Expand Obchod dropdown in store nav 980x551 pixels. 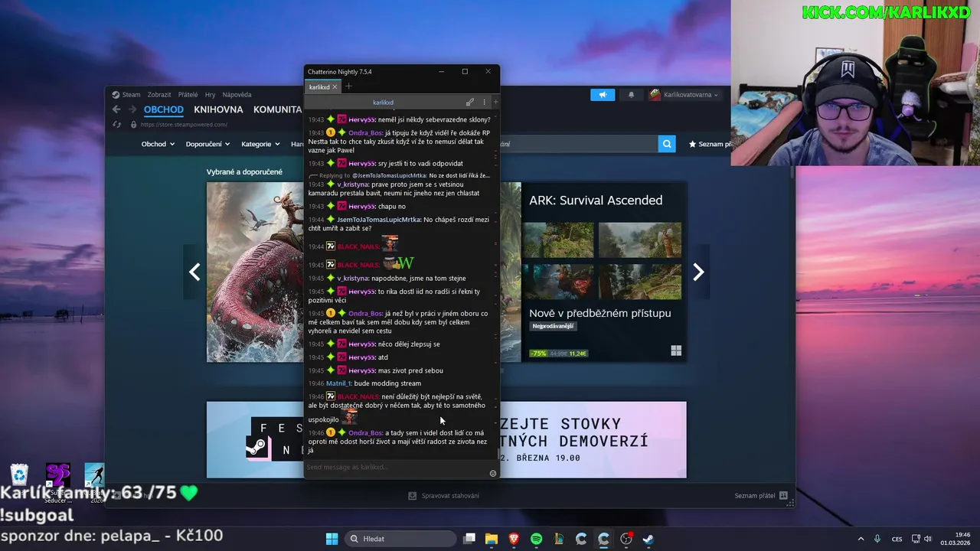(158, 144)
